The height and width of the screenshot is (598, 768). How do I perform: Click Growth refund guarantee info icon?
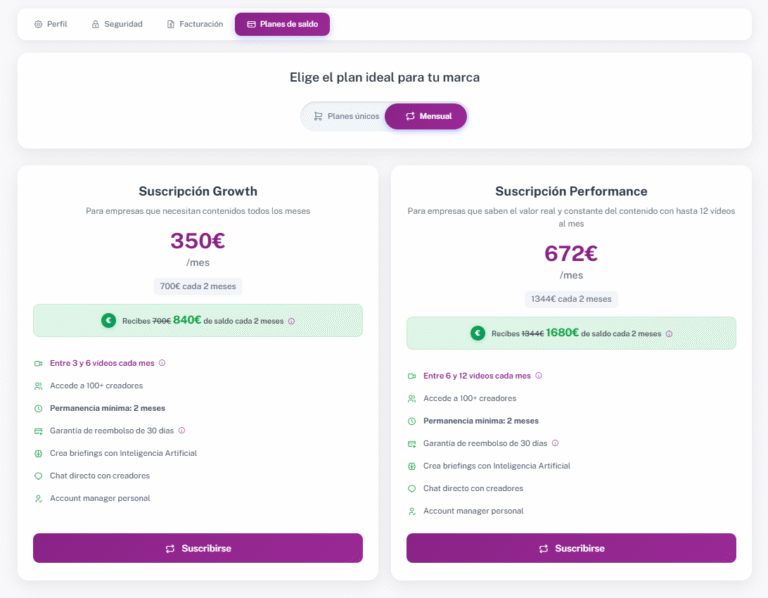182,431
